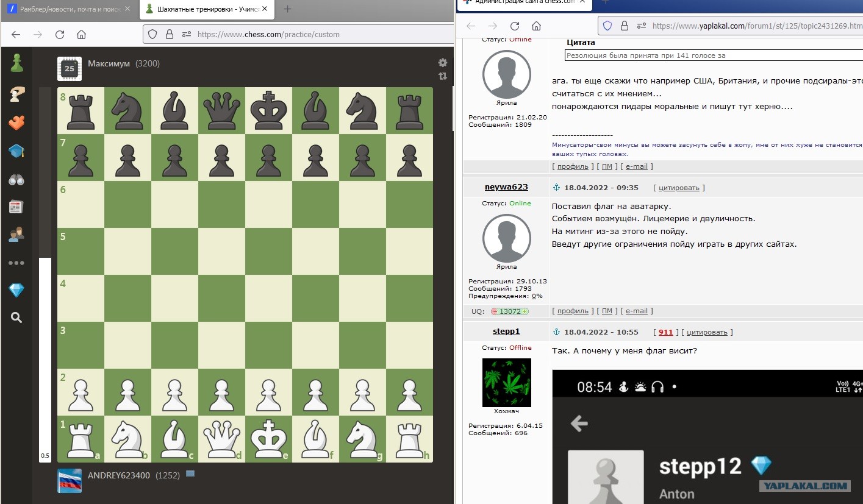Open shield tracking protection icon for chess.com
Screen dimensions: 863x504
153,34
